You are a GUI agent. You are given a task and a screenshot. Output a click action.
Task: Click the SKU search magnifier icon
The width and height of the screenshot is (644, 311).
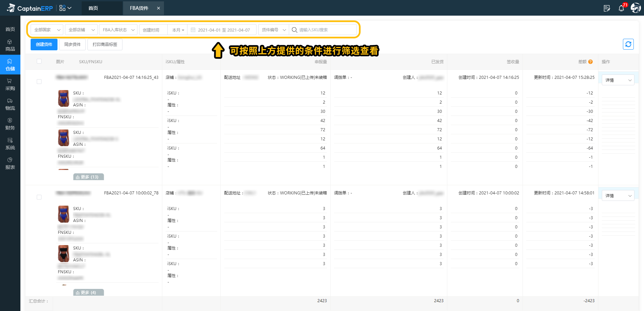pyautogui.click(x=294, y=30)
